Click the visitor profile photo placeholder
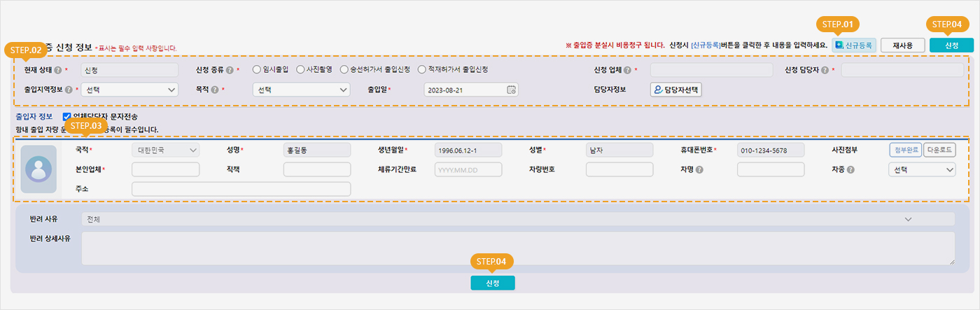 (38, 169)
